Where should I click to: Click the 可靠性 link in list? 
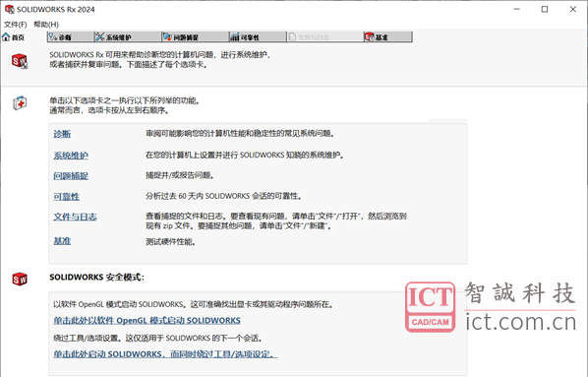tap(67, 197)
